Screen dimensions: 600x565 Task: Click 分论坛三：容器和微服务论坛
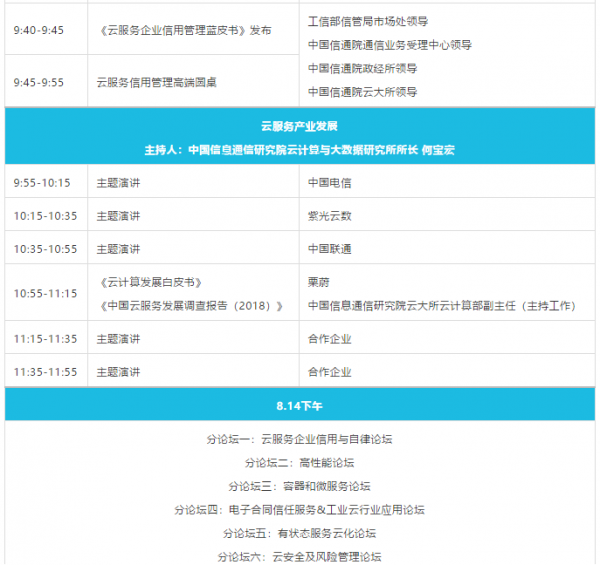click(x=299, y=486)
